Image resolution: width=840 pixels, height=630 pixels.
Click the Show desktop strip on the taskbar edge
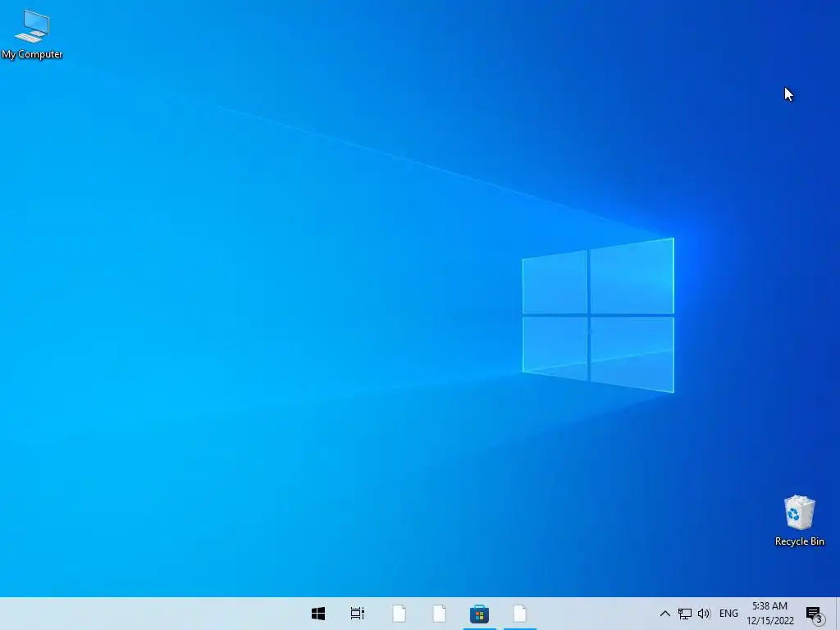tap(838, 614)
